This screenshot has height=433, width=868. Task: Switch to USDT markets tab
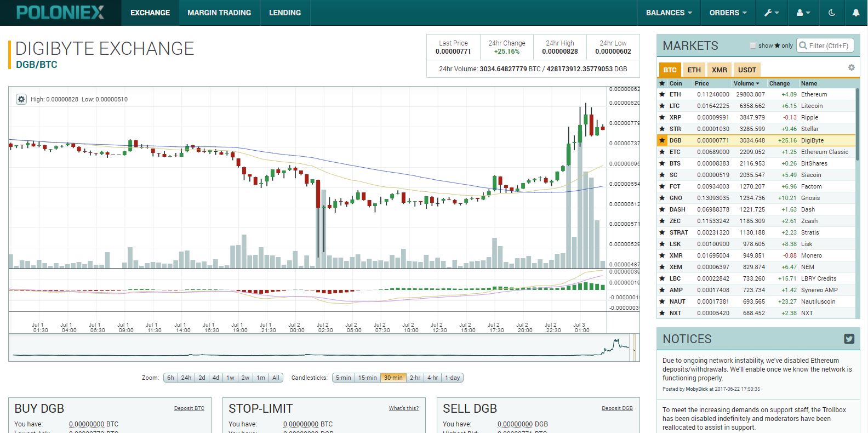tap(747, 70)
